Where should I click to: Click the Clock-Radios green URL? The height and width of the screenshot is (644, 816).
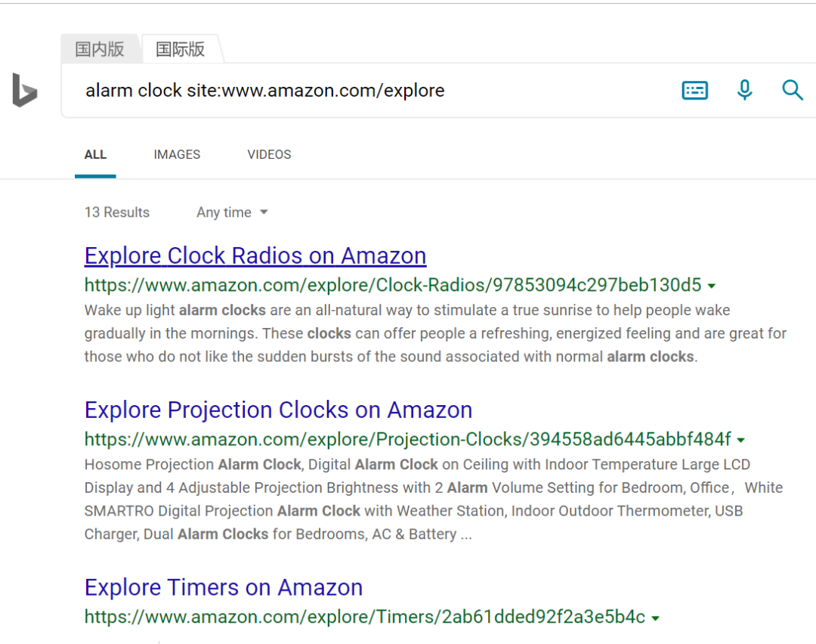pos(393,285)
